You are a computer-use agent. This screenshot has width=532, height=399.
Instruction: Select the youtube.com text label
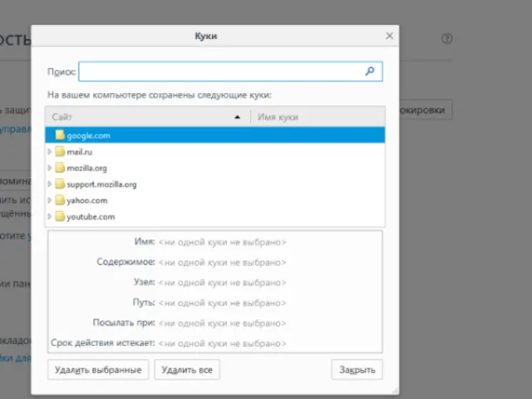(91, 217)
